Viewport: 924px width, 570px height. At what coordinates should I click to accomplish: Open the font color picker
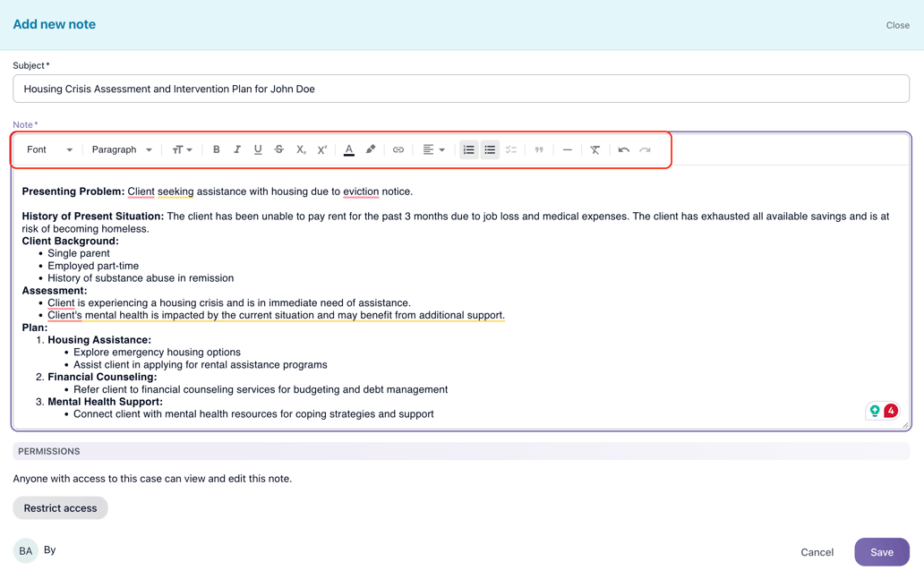point(348,149)
